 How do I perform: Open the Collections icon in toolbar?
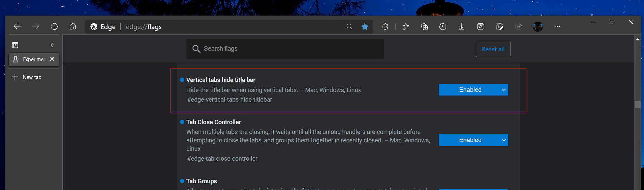(424, 27)
